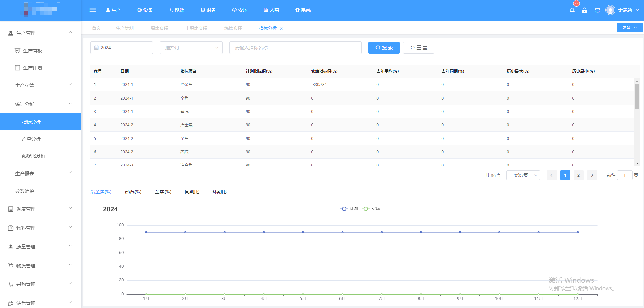Expand the 物流管理 sidebar section

coord(40,266)
